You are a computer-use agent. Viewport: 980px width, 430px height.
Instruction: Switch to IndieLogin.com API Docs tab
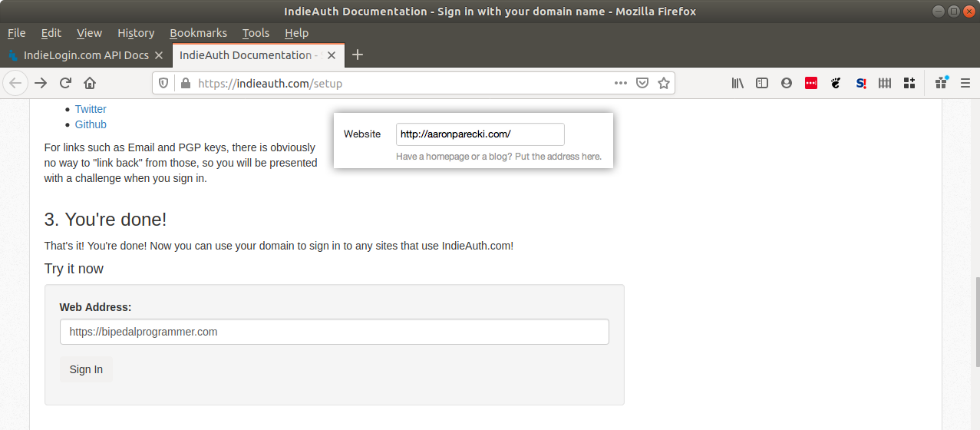[x=86, y=55]
